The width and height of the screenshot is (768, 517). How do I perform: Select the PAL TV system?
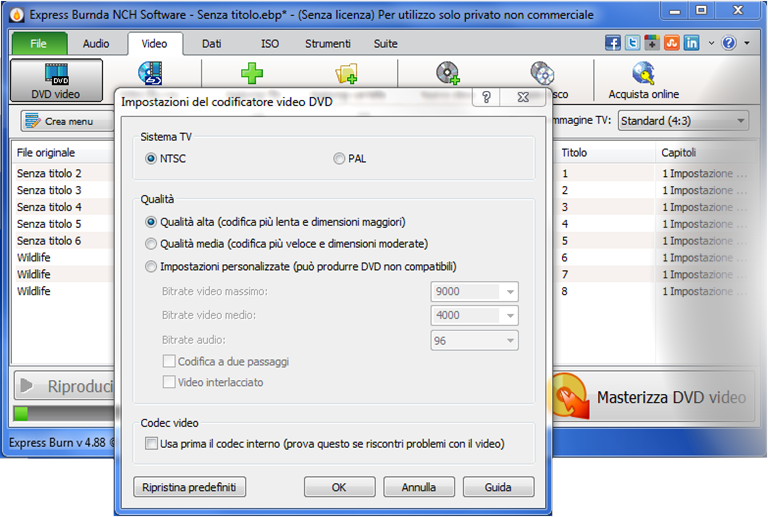pos(350,159)
